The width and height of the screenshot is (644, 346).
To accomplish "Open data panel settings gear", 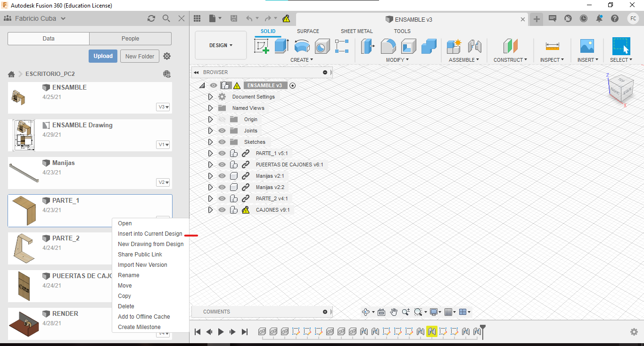I will (167, 56).
